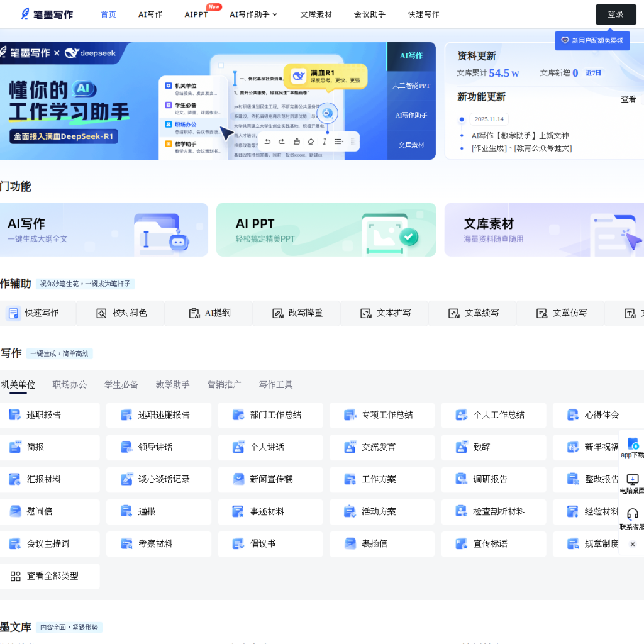Click the 联系客服 headset icon

click(633, 514)
